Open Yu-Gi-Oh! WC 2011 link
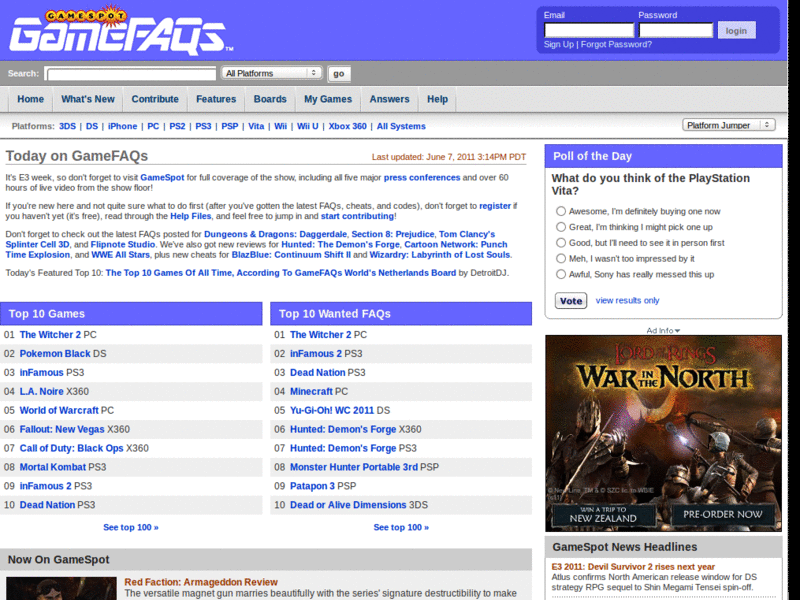The image size is (800, 600). [332, 410]
